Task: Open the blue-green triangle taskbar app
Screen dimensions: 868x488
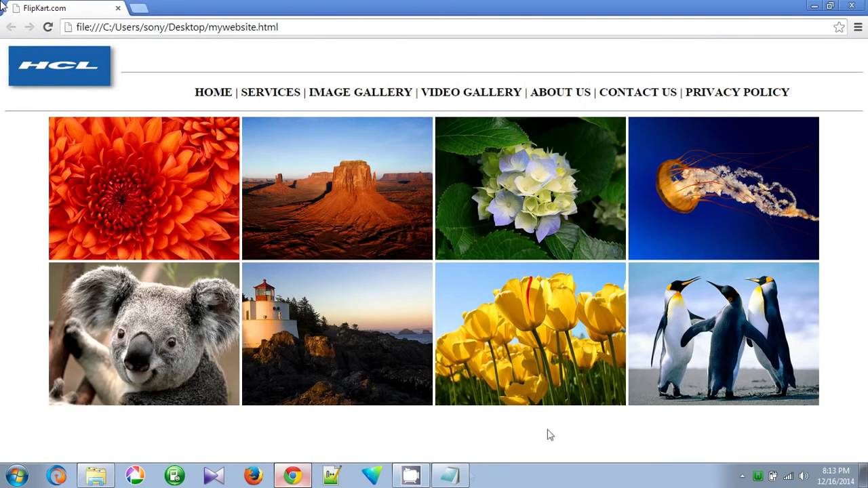Action: coord(371,476)
